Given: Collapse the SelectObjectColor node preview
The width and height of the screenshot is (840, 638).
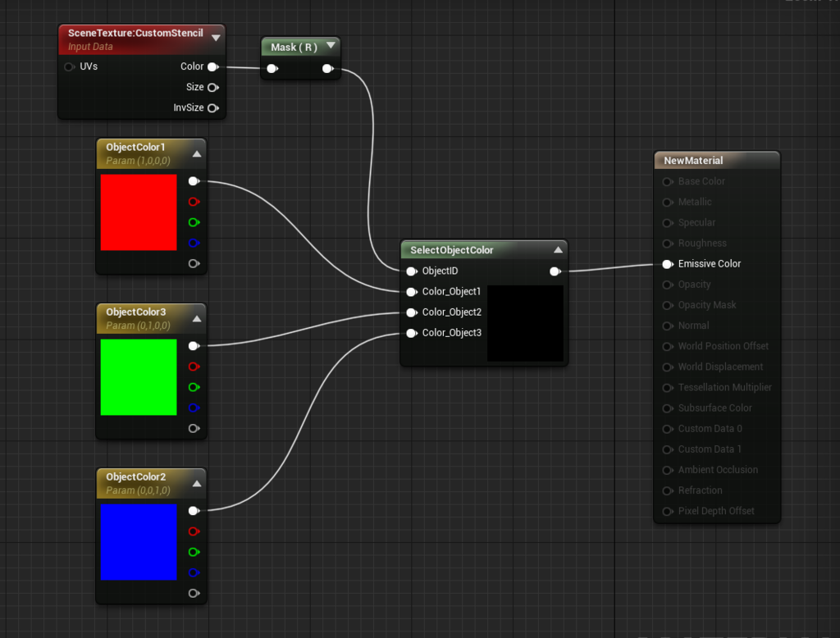Looking at the screenshot, I should coord(558,249).
